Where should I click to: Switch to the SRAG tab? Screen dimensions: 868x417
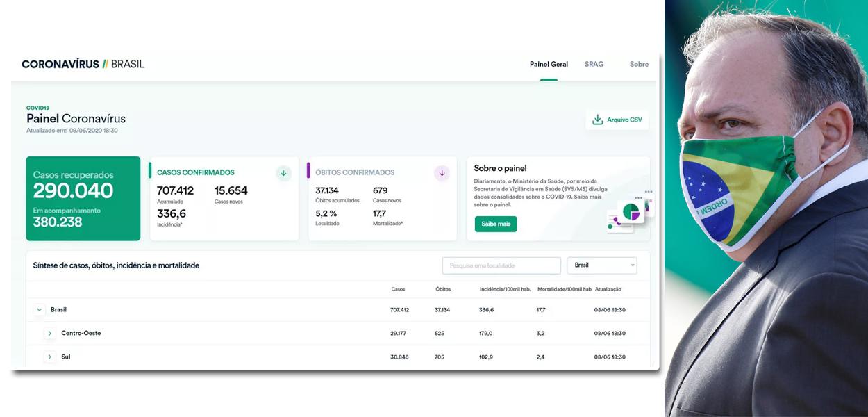[x=594, y=64]
